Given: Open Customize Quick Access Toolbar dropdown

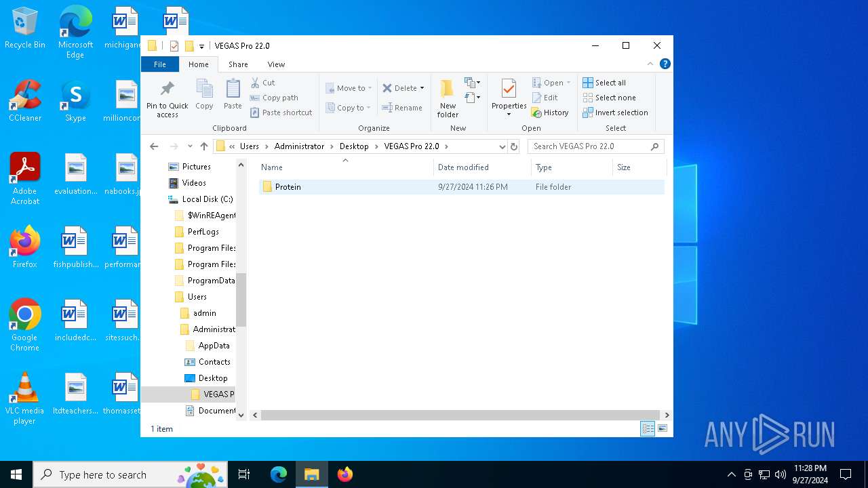Looking at the screenshot, I should coord(201,47).
